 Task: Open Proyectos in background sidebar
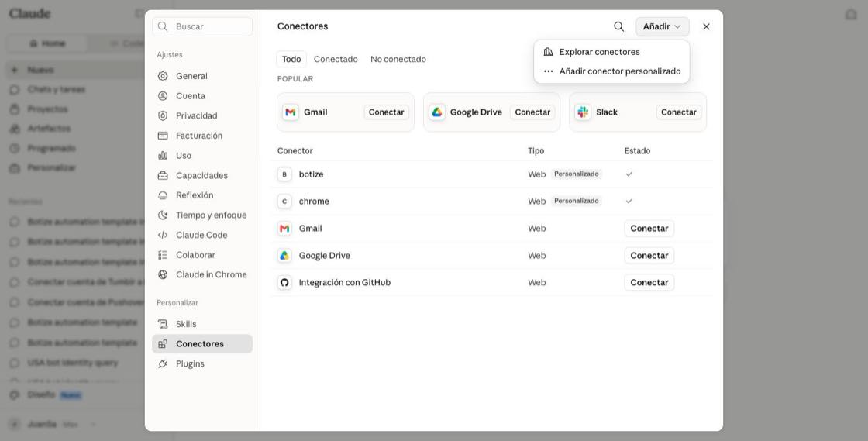pos(47,109)
